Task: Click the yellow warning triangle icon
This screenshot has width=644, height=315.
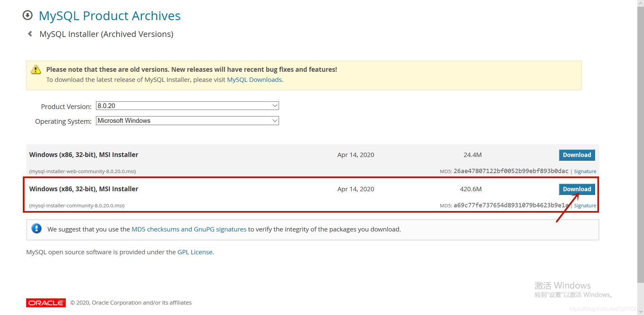Action: (36, 70)
